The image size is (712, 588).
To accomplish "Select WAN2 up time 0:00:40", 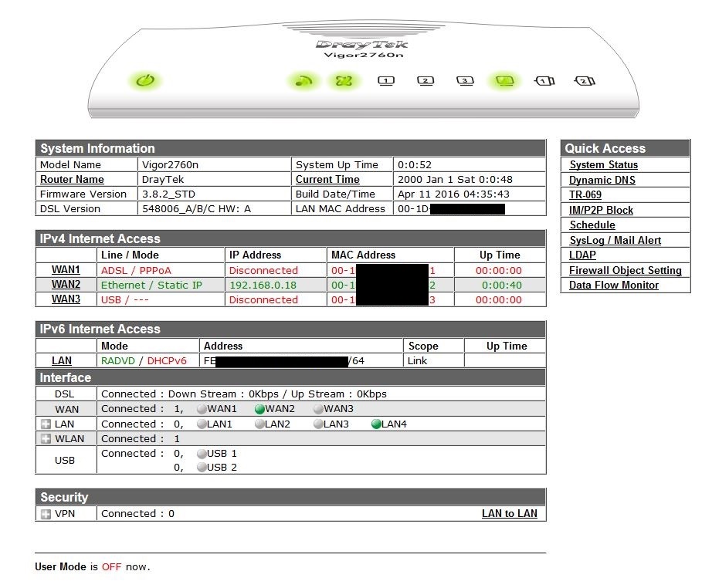I will 502,285.
